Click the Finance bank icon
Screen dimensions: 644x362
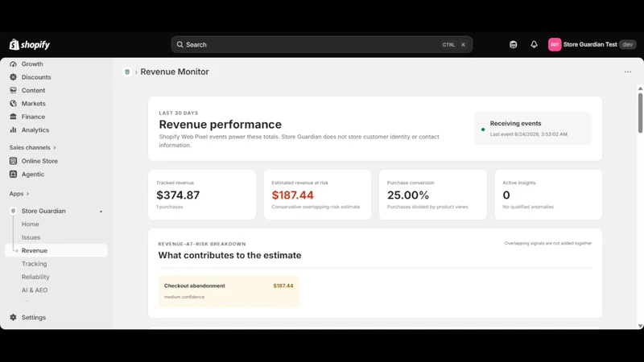point(13,117)
